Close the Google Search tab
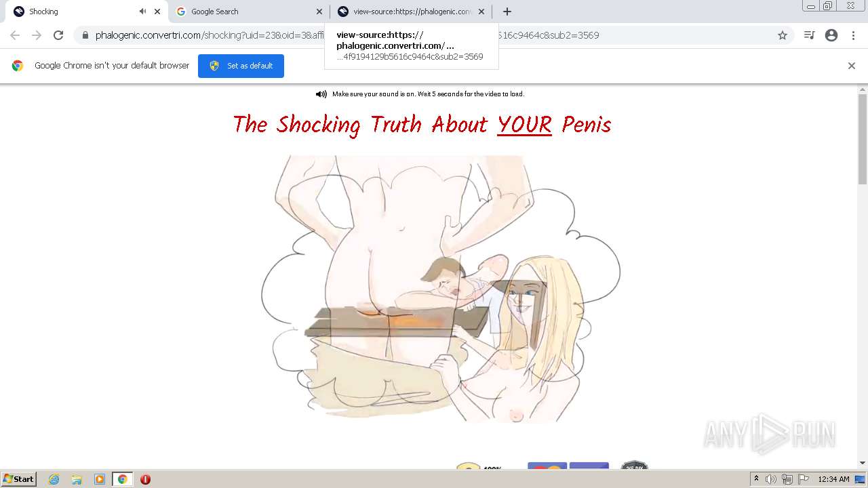 [319, 12]
